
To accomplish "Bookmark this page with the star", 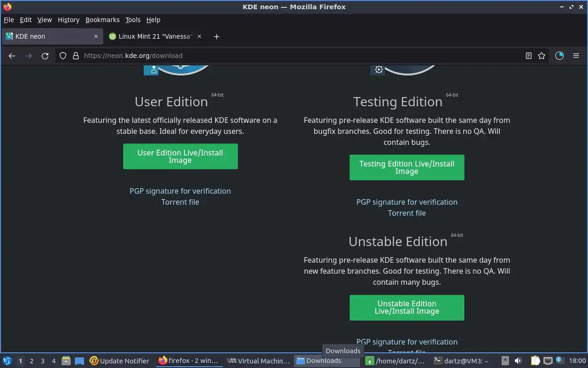I will point(542,56).
